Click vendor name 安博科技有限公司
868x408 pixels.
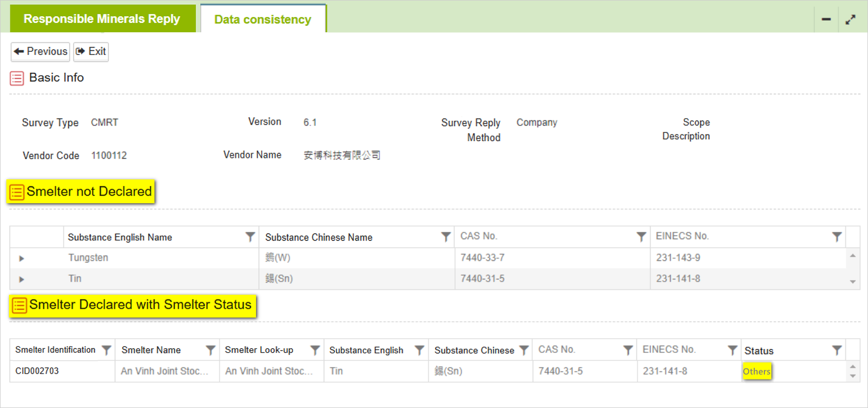[x=342, y=156]
